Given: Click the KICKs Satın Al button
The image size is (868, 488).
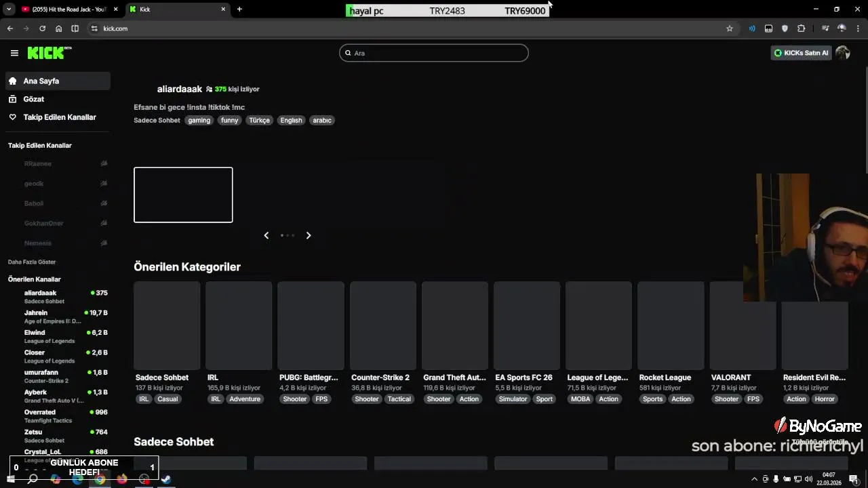Looking at the screenshot, I should (801, 53).
